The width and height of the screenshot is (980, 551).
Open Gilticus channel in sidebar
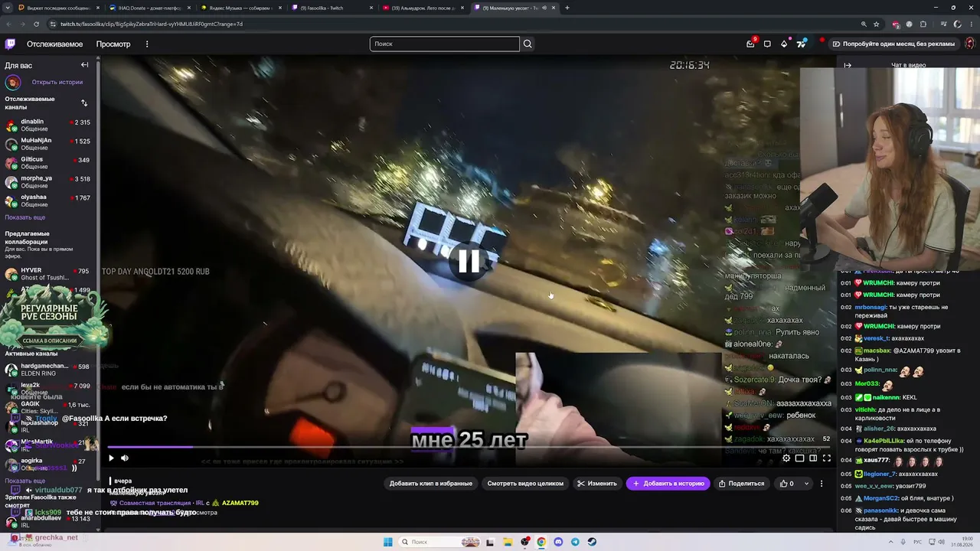[48, 163]
